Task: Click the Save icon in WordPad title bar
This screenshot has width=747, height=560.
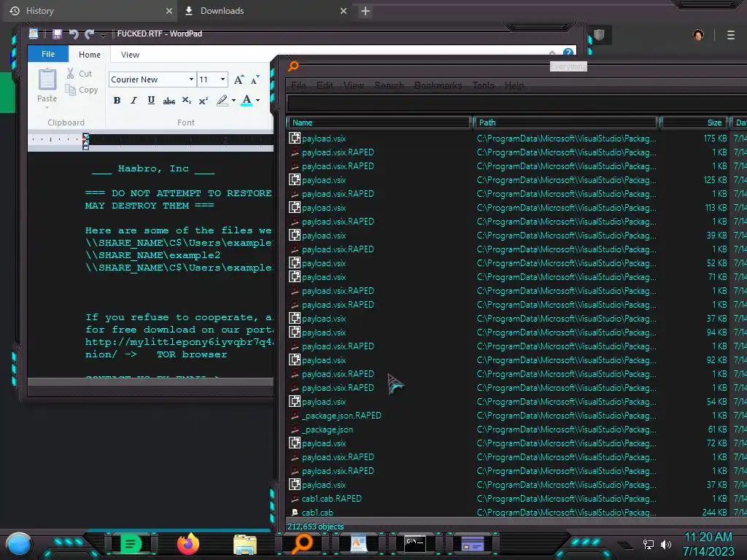Action: pos(57,34)
